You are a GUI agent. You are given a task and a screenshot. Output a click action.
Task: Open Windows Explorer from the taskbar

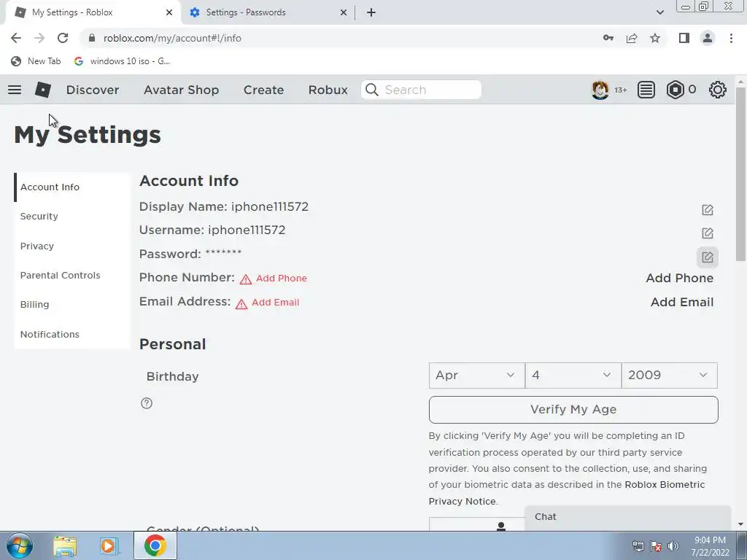[65, 546]
